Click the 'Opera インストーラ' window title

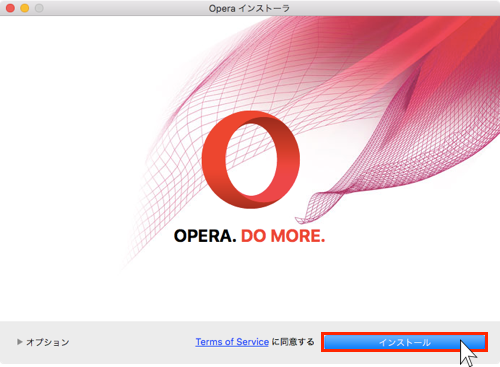tap(249, 8)
